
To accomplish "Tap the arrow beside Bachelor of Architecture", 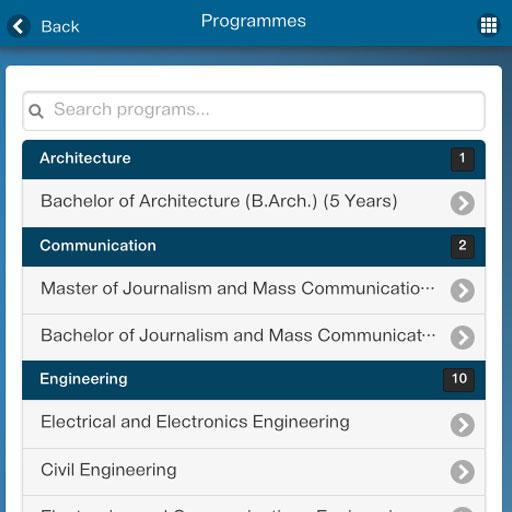I will (x=462, y=203).
